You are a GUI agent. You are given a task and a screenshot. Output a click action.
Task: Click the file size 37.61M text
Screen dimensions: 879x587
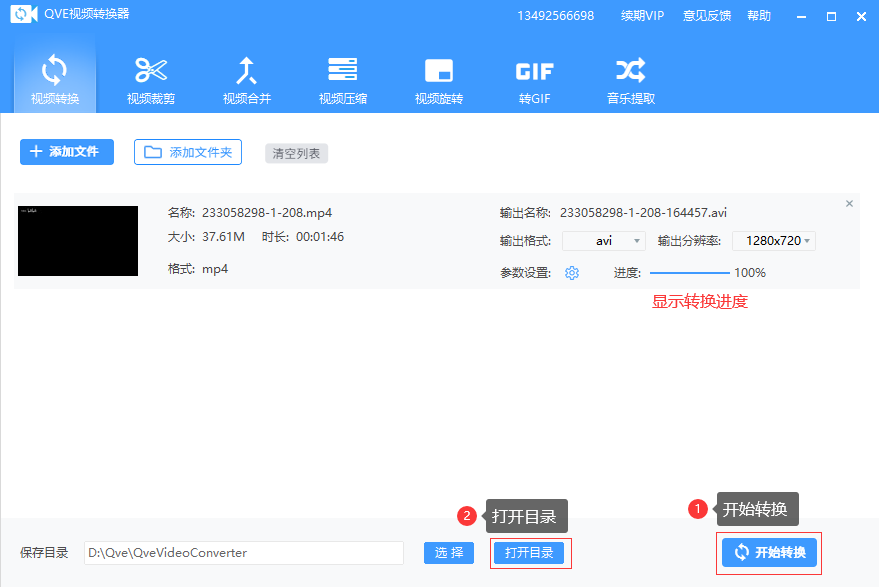(x=223, y=237)
